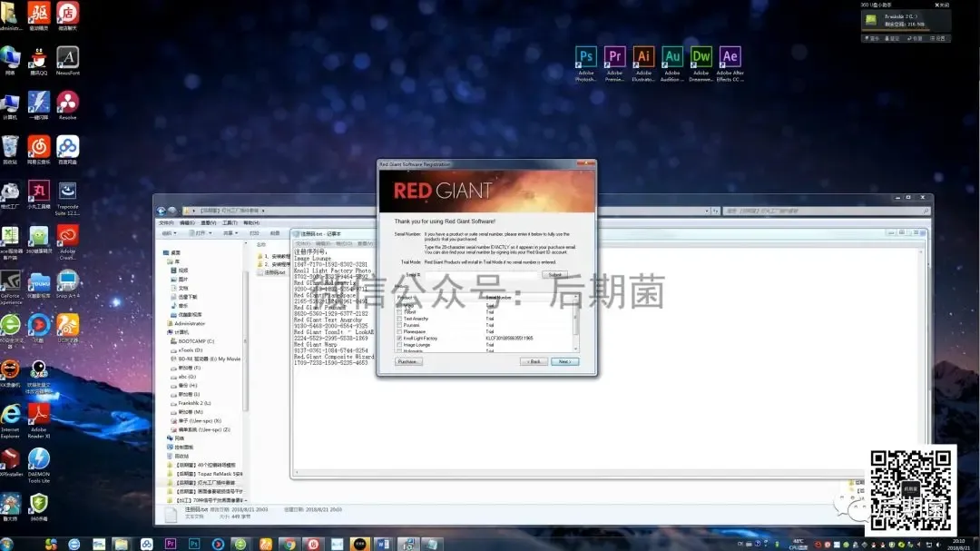The width and height of the screenshot is (980, 551).
Task: Click product list scrollbar in dialog
Action: click(575, 323)
